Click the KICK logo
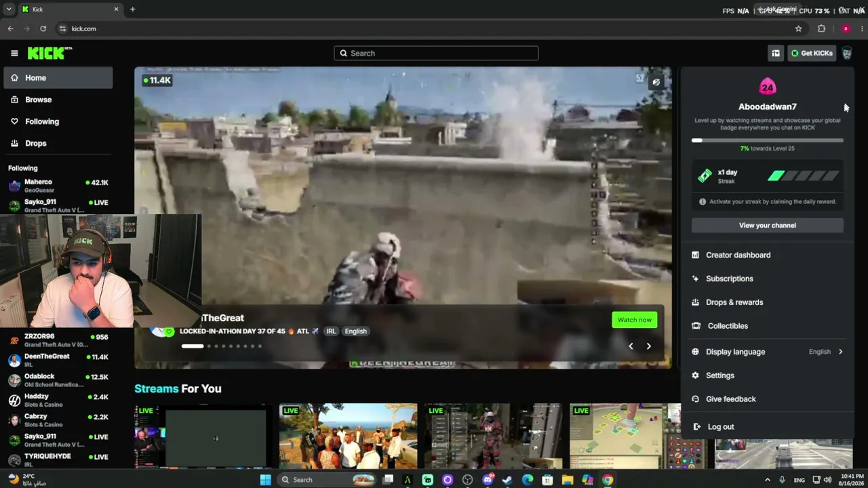 [50, 53]
